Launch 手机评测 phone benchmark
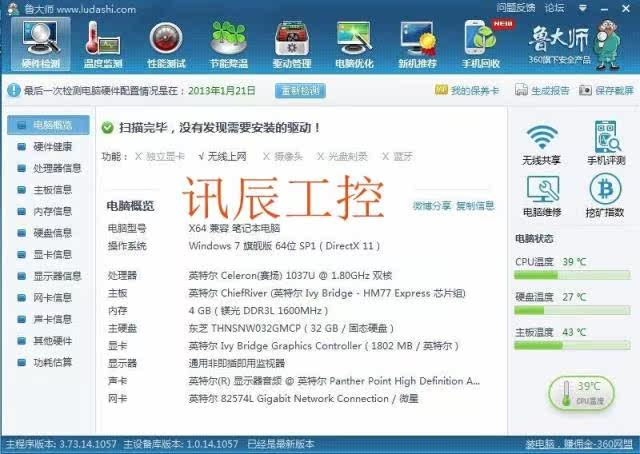The height and width of the screenshot is (454, 640). (606, 143)
